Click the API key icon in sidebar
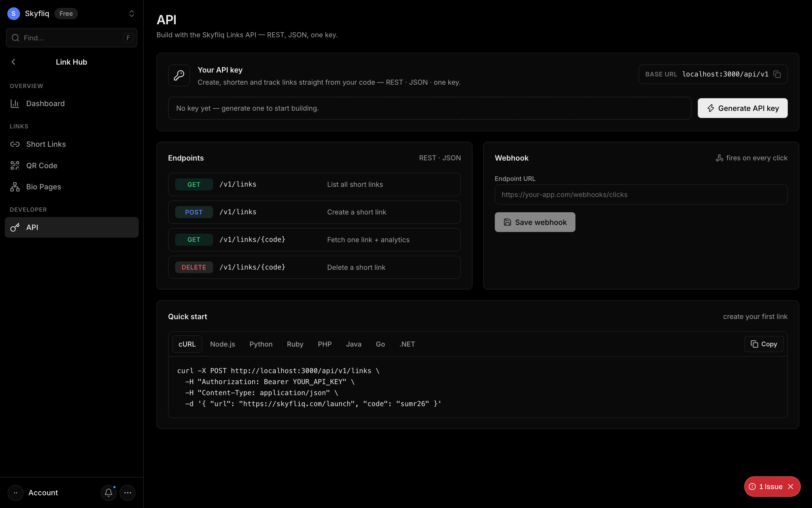The height and width of the screenshot is (508, 812). tap(15, 227)
